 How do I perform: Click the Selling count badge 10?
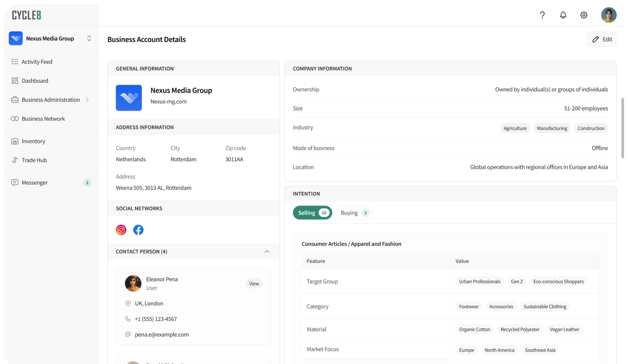point(324,213)
